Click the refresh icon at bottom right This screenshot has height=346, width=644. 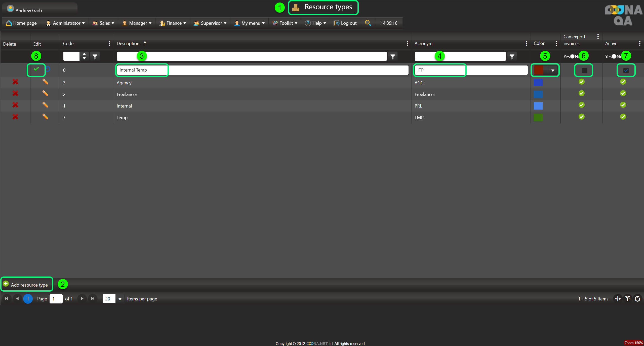(637, 299)
